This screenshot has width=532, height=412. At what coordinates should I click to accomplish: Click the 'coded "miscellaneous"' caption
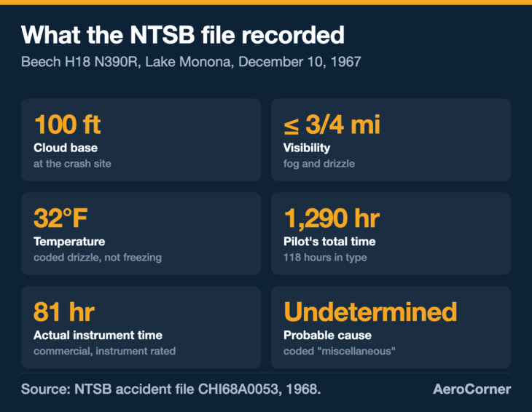click(x=340, y=351)
